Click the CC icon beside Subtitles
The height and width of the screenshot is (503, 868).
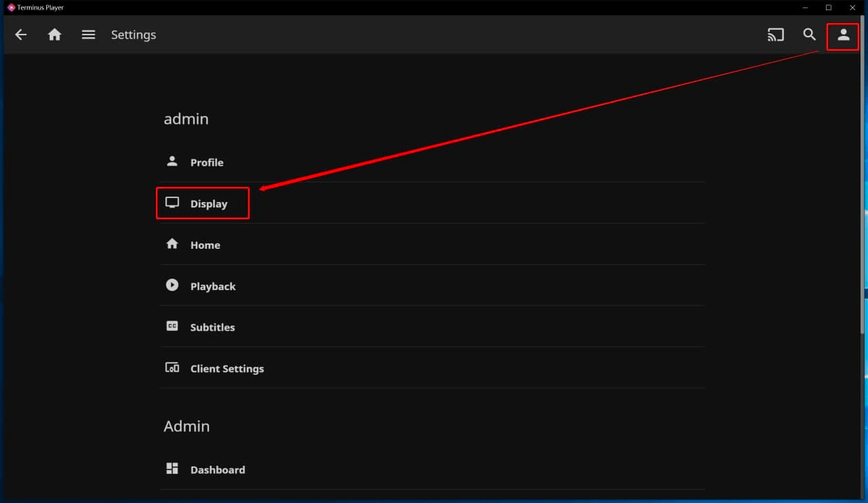172,327
